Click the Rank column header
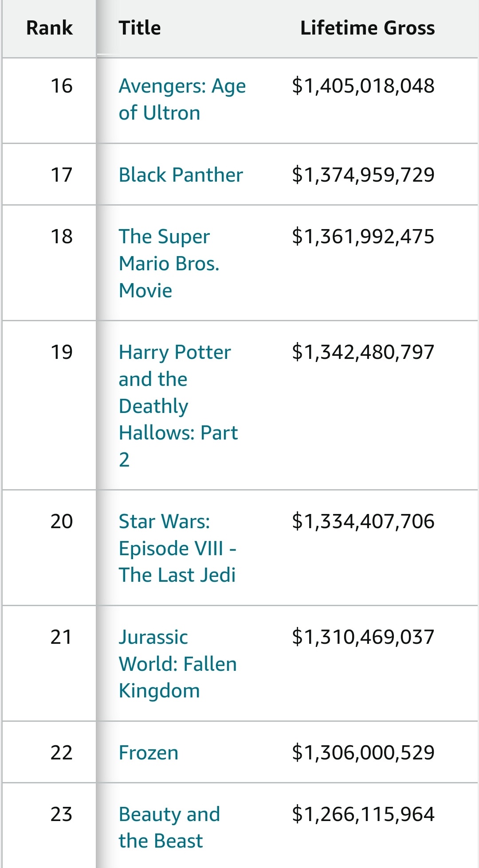The width and height of the screenshot is (479, 868). point(49,28)
